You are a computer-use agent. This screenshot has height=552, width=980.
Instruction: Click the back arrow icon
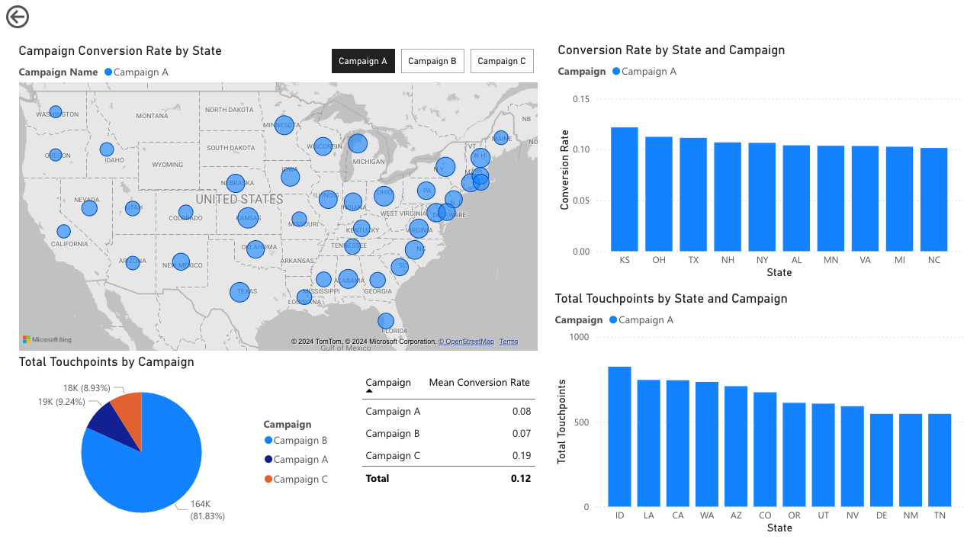[x=17, y=17]
